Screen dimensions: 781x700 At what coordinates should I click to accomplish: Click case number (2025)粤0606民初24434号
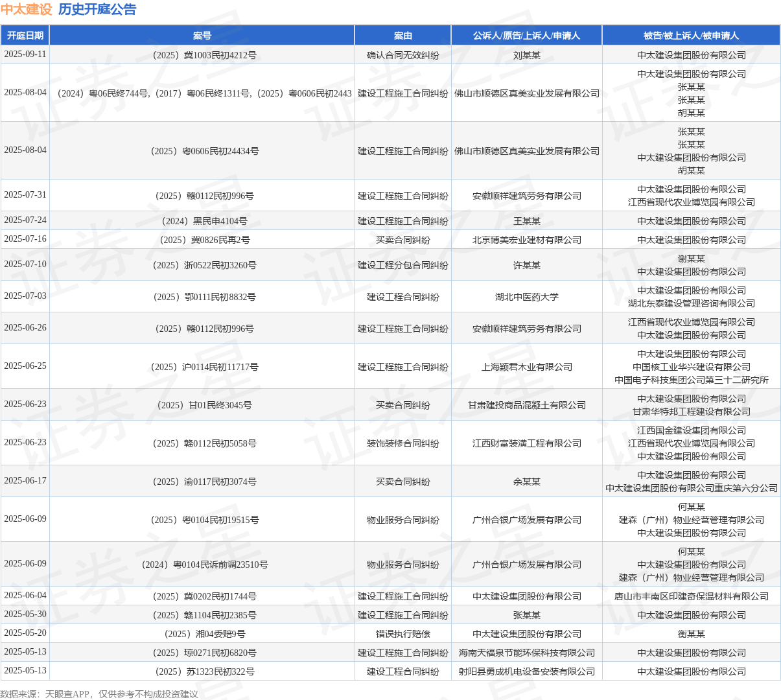[202, 151]
